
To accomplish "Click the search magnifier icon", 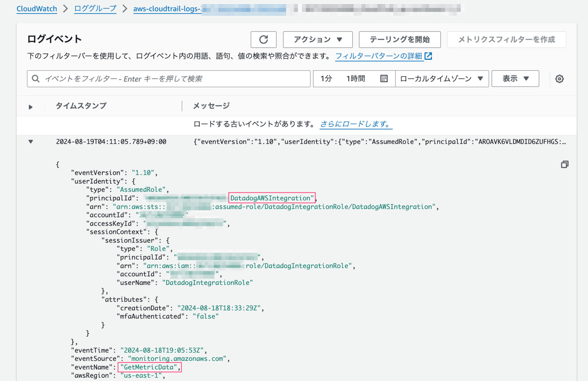I will (36, 79).
